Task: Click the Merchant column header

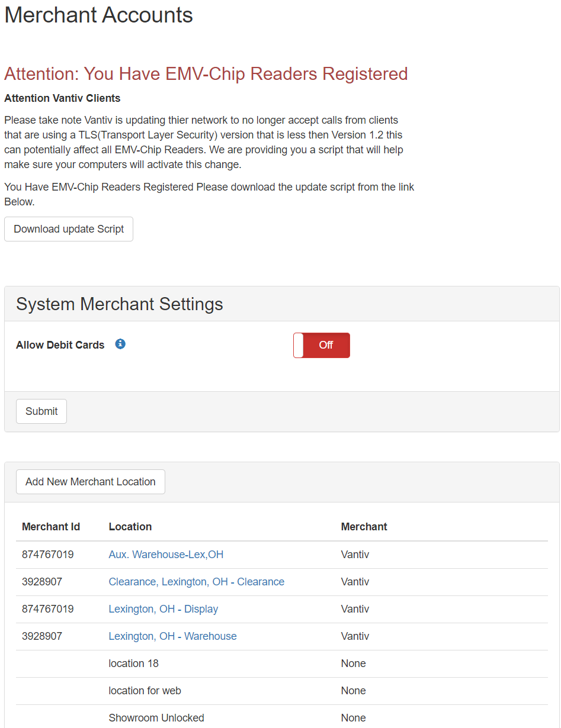Action: (x=364, y=527)
